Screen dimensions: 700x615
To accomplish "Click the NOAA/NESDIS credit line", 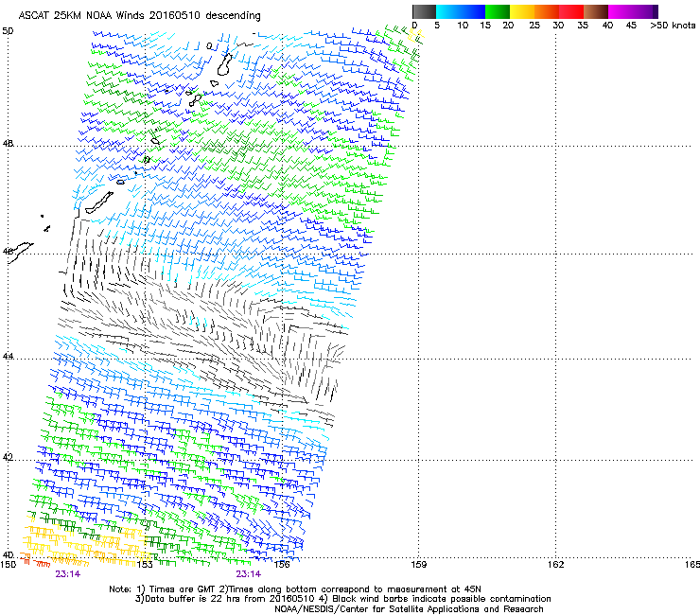I will tap(409, 609).
